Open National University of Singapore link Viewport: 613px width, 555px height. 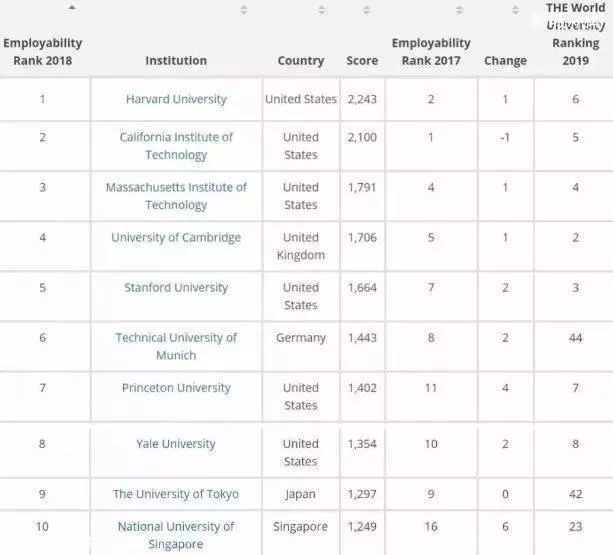point(176,535)
